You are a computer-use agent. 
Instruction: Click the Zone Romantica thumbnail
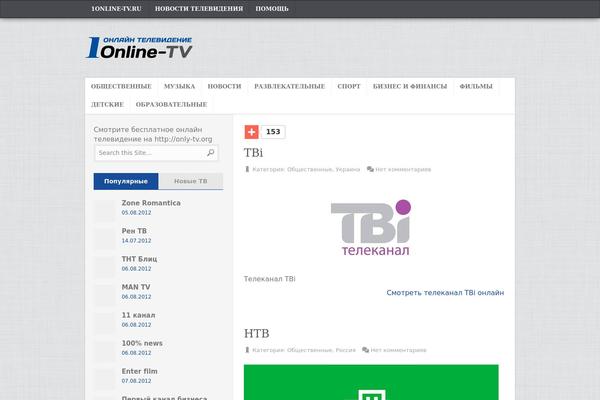coord(104,210)
